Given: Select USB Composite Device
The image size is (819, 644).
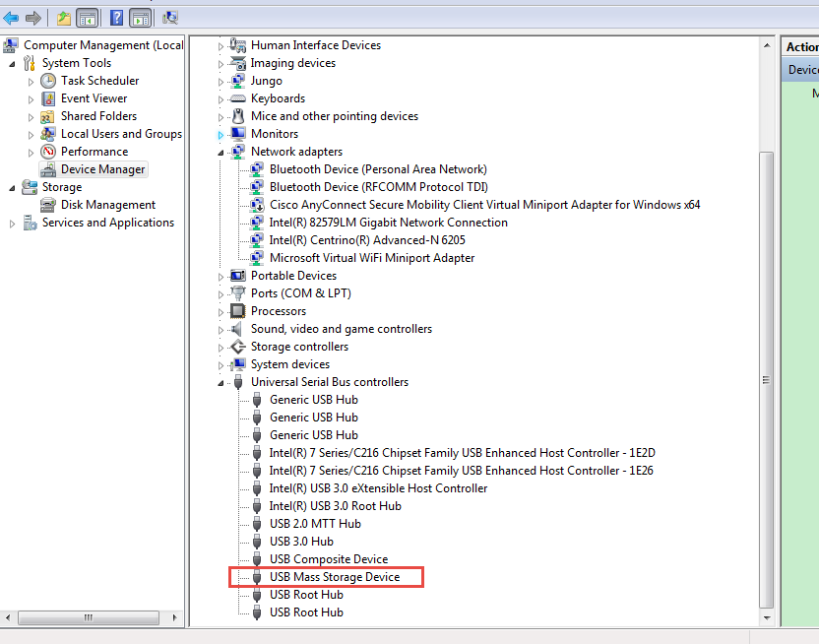Looking at the screenshot, I should tap(329, 559).
